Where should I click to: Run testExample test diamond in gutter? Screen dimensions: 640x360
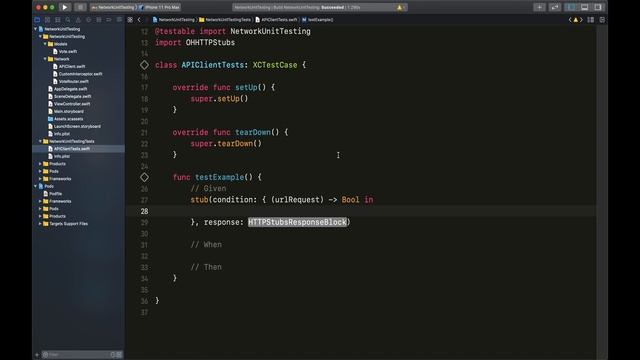[x=144, y=177]
